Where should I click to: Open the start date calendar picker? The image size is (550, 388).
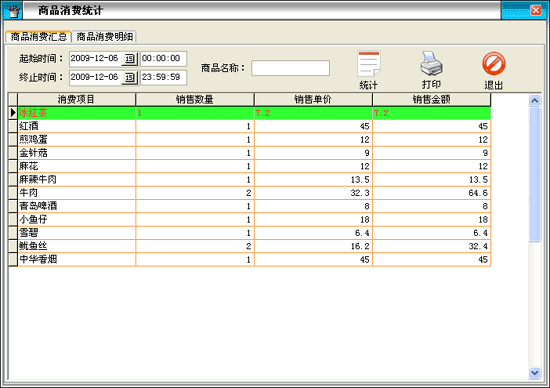(129, 59)
